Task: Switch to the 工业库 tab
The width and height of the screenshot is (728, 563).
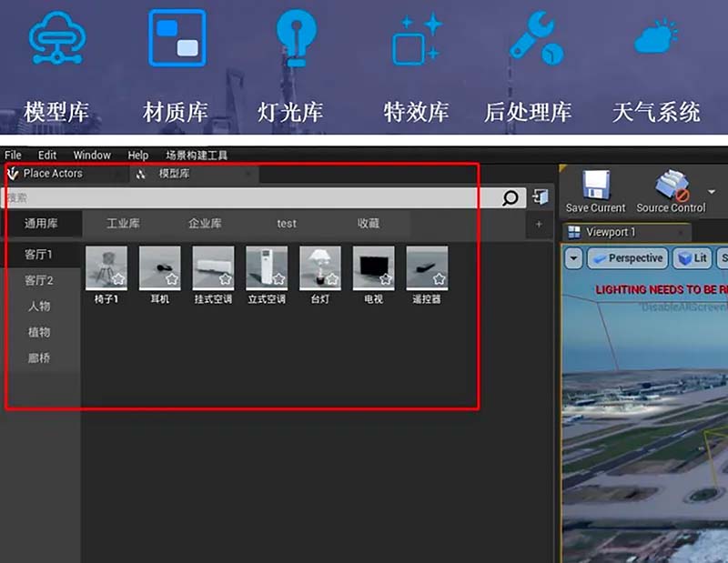Action: tap(123, 224)
